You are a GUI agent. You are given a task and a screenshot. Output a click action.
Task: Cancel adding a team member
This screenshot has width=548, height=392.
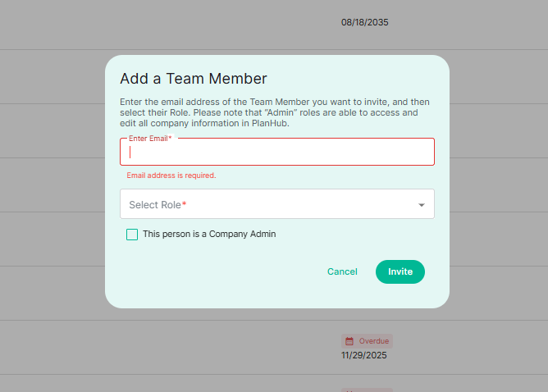342,271
